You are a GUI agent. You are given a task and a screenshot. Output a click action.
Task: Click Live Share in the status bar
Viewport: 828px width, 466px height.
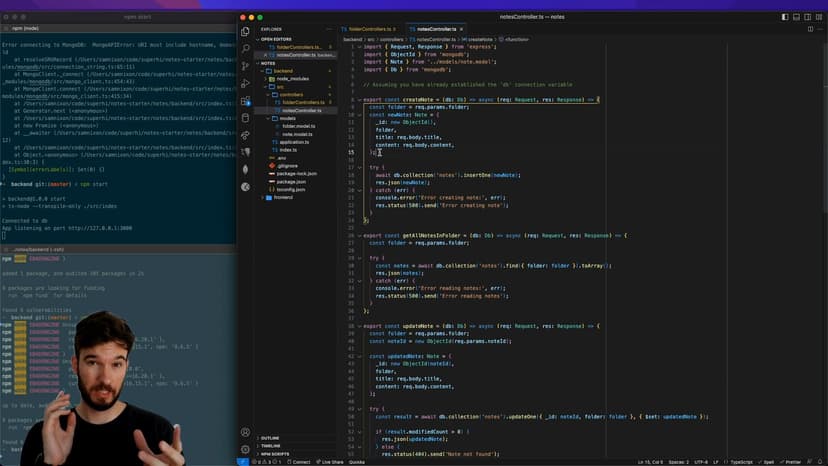[332, 462]
